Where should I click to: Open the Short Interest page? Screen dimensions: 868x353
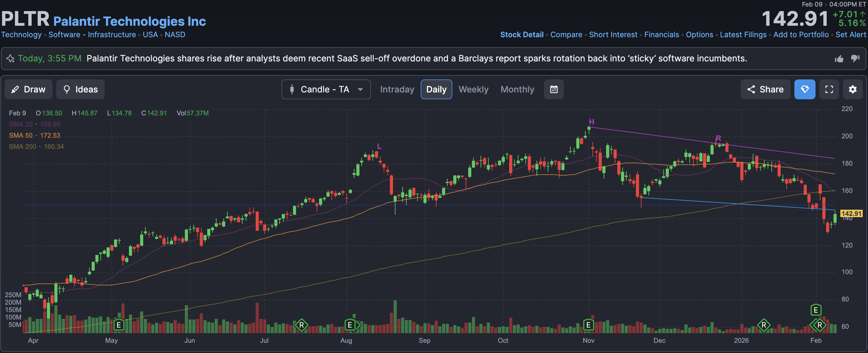coord(613,35)
